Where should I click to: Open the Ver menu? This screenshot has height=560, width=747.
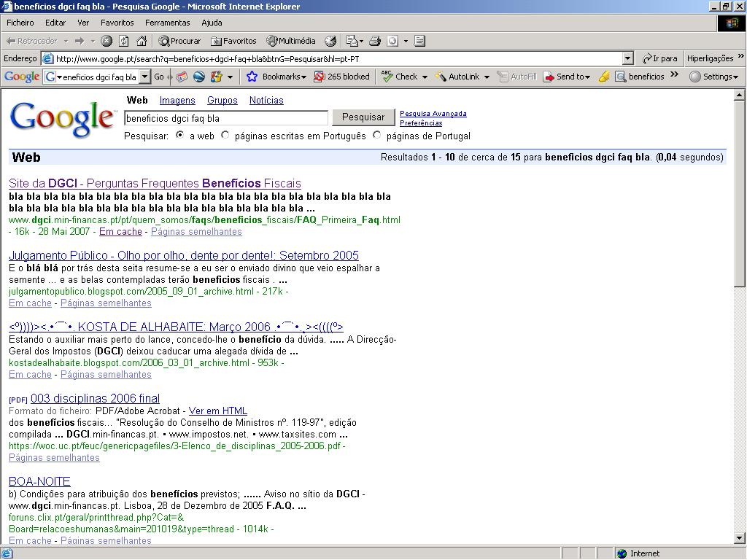point(83,23)
